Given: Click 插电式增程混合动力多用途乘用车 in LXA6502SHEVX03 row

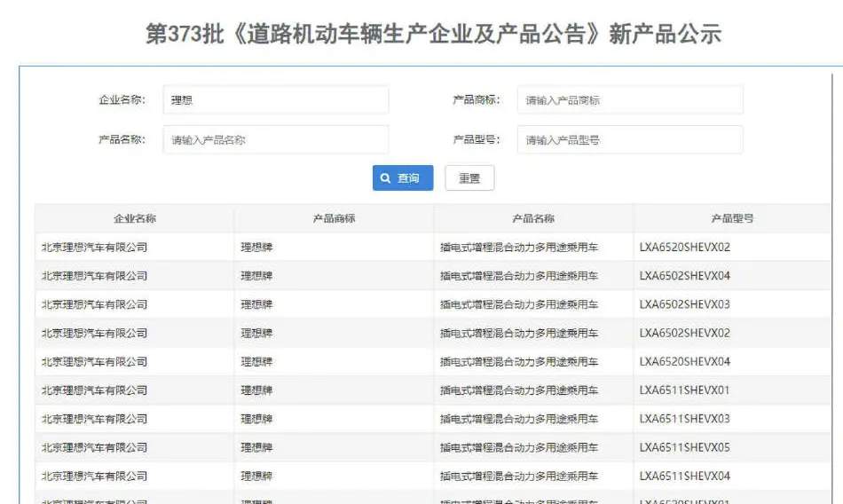Looking at the screenshot, I should pyautogui.click(x=519, y=304).
